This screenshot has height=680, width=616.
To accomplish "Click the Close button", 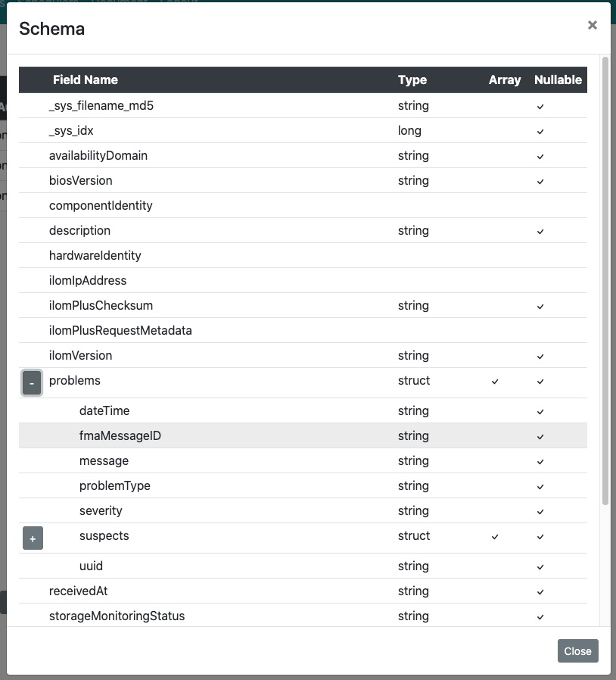I will click(577, 650).
